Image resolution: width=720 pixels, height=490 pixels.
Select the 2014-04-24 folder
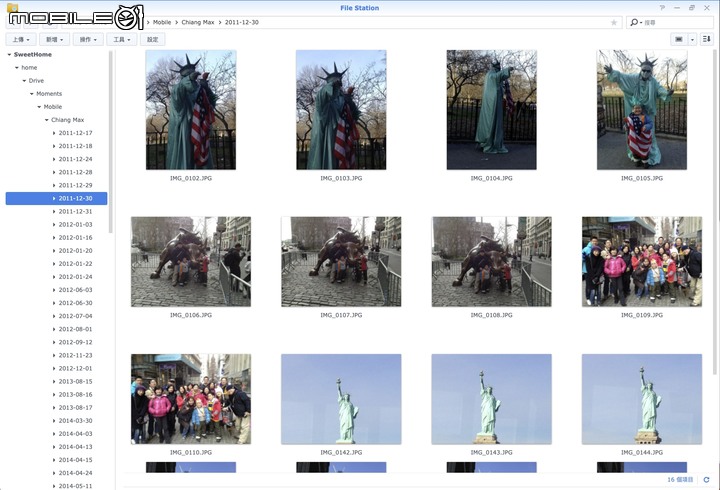click(x=75, y=473)
